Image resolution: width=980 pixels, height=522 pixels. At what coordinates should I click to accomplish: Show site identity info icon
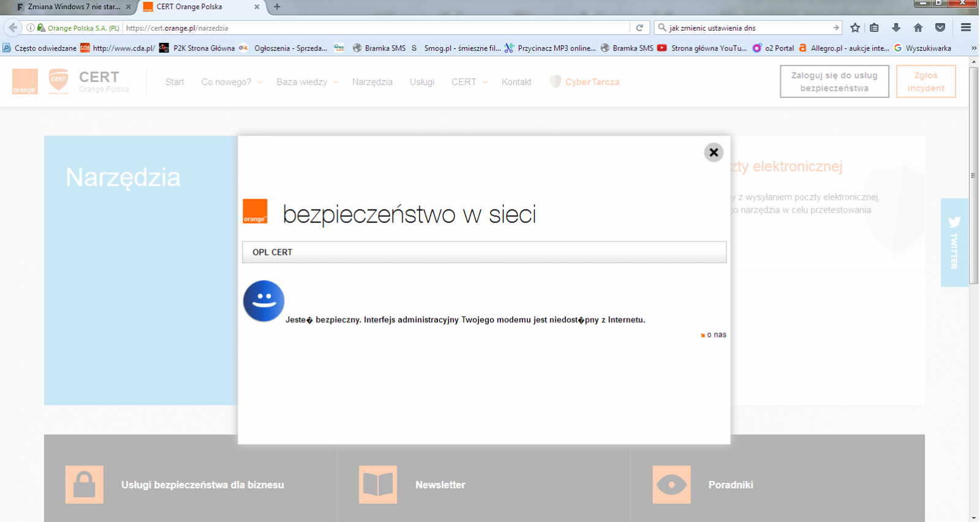(x=30, y=28)
